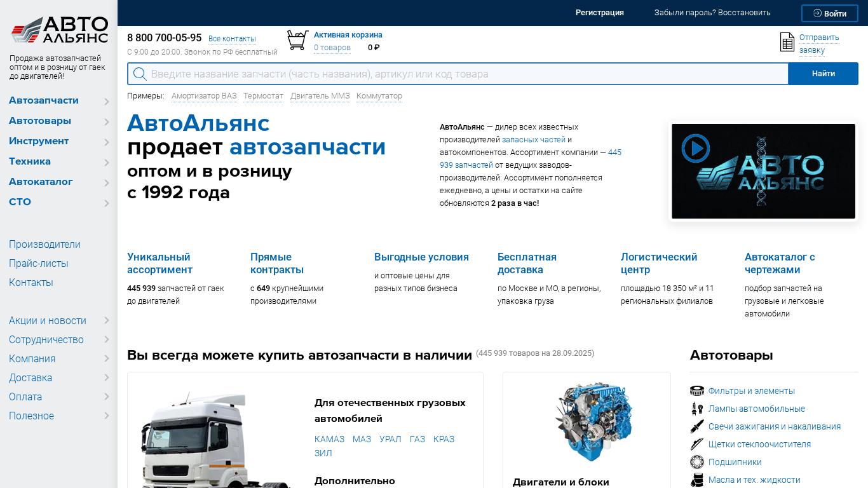
Task: Open Контакты in the sidebar
Action: point(31,283)
